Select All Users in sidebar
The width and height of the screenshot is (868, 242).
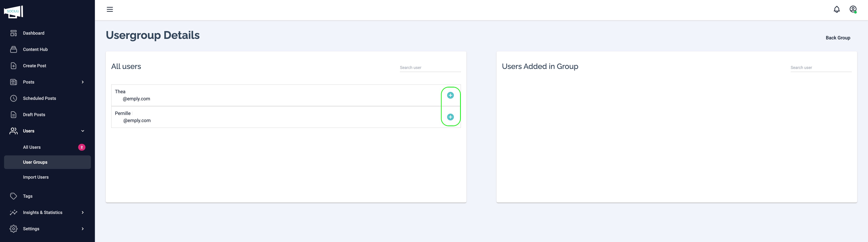(x=32, y=147)
